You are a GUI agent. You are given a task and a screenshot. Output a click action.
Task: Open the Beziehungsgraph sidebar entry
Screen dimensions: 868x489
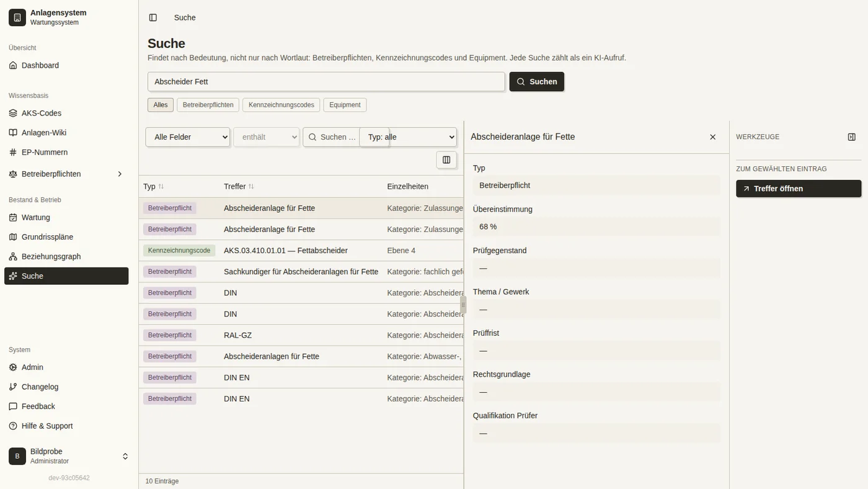click(x=66, y=256)
